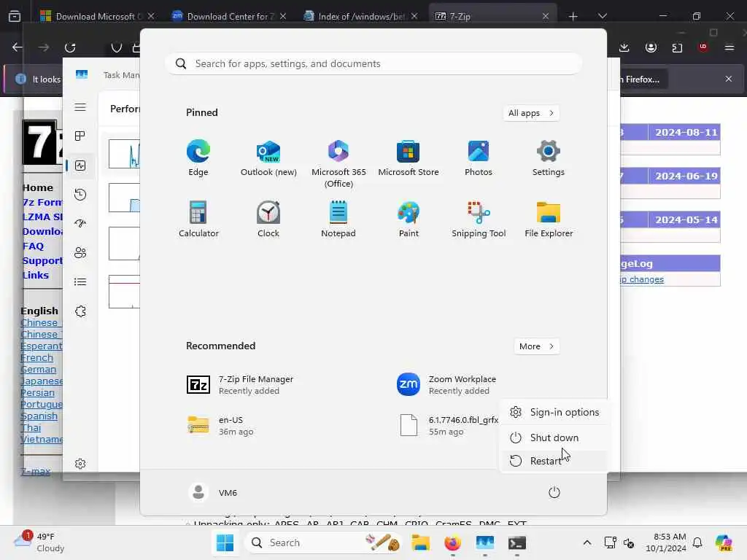Image resolution: width=747 pixels, height=560 pixels.
Task: Open Task Manager Details list icon
Action: 80,282
